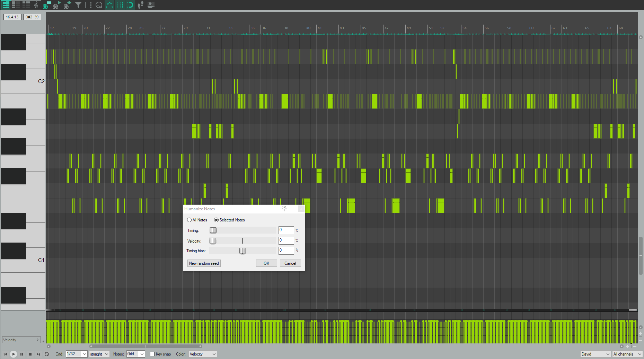This screenshot has height=359, width=644.
Task: Confirm Humanize Notes with OK
Action: click(x=266, y=263)
